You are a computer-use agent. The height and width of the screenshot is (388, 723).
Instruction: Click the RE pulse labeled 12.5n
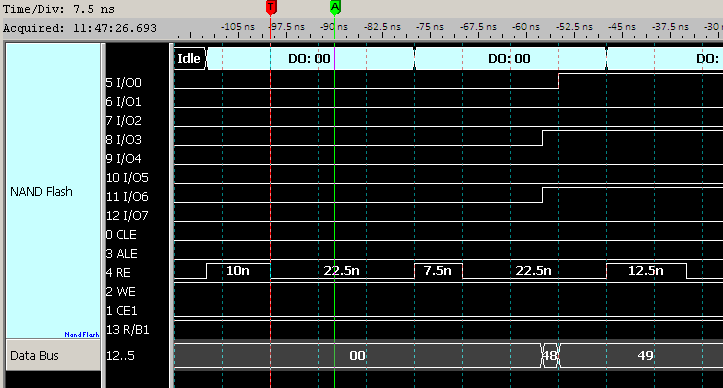pyautogui.click(x=646, y=271)
